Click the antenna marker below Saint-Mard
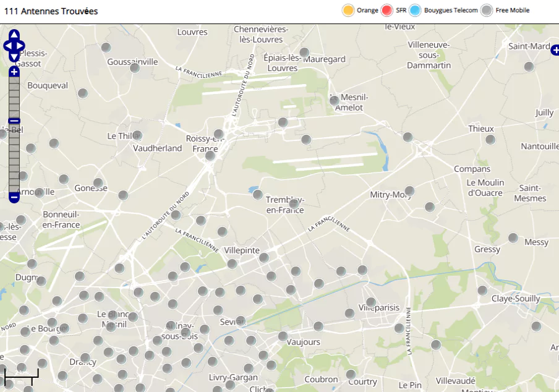The image size is (559, 392). coord(529,67)
